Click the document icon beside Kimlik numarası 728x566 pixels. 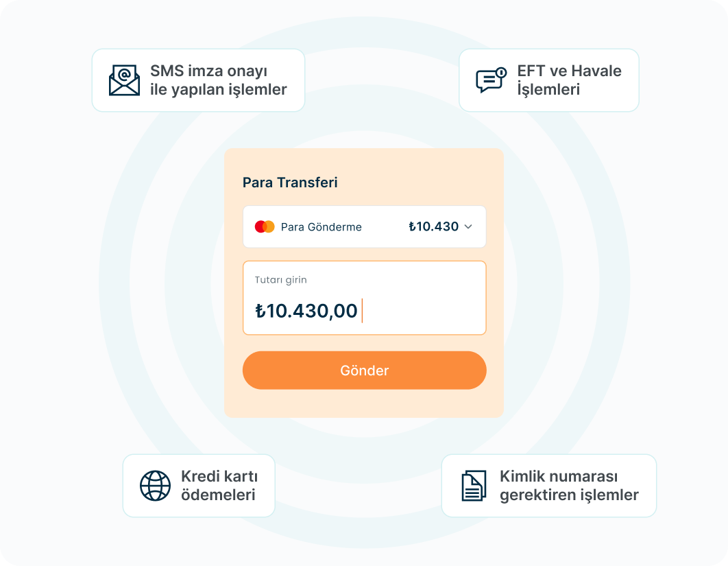pyautogui.click(x=474, y=486)
